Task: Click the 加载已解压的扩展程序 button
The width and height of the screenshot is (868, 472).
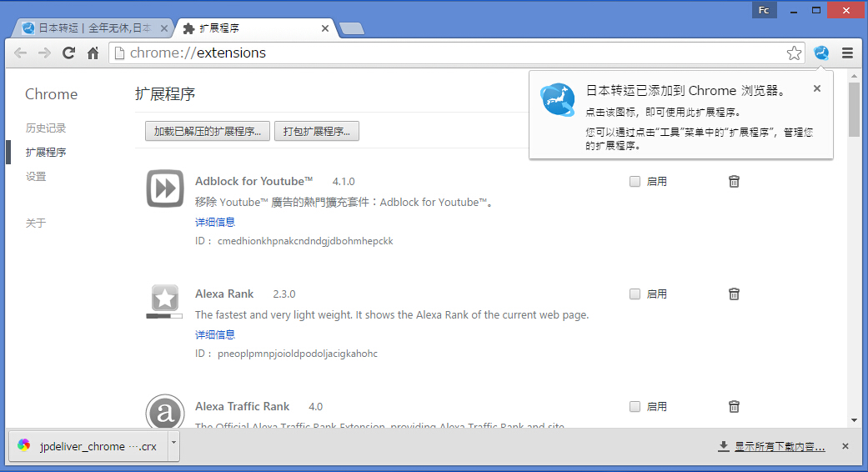Action: pos(207,131)
